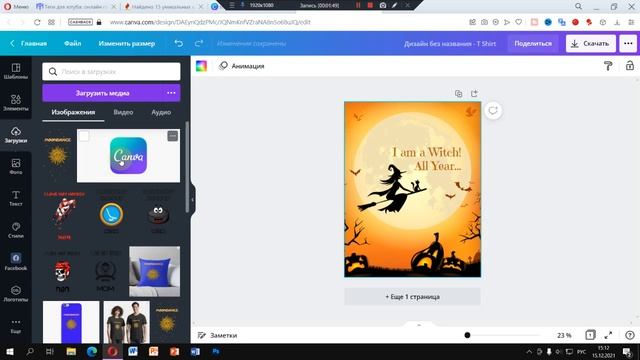This screenshot has height=360, width=640.
Task: Open Windows Start menu
Action: [x=10, y=351]
